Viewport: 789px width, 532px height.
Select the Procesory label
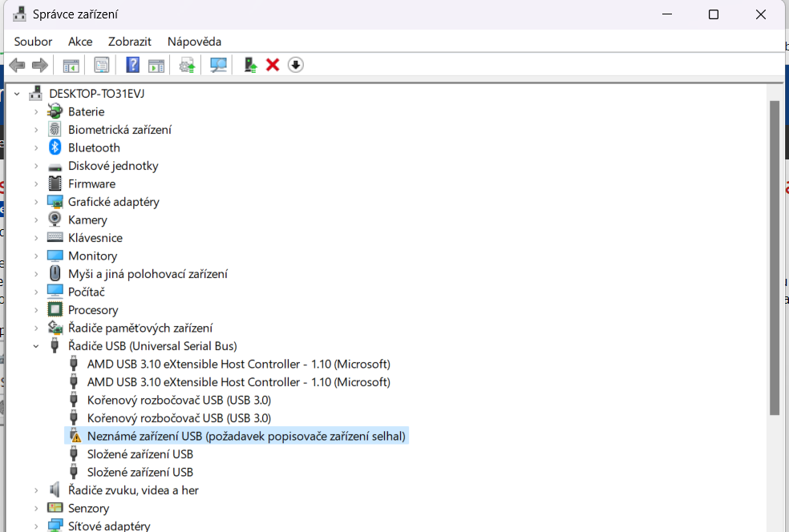pyautogui.click(x=93, y=310)
